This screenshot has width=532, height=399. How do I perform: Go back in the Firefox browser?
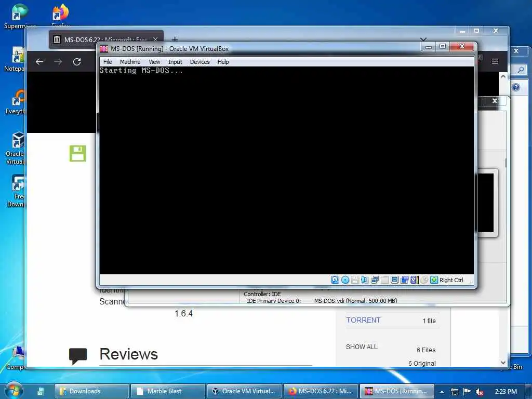(x=39, y=61)
